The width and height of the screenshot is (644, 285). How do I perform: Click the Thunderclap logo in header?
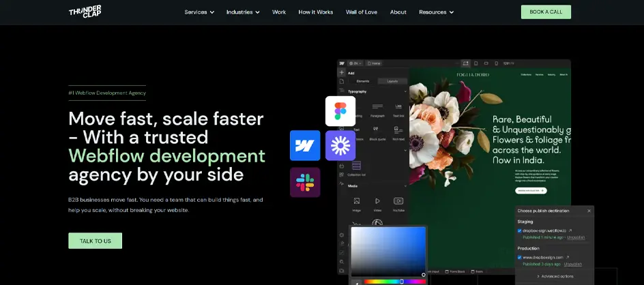[85, 12]
